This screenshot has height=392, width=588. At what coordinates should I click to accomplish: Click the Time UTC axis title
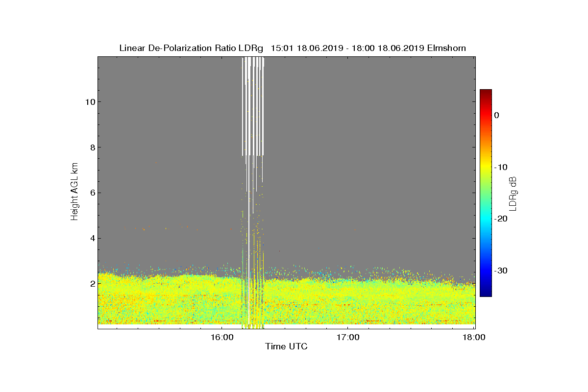pyautogui.click(x=287, y=346)
